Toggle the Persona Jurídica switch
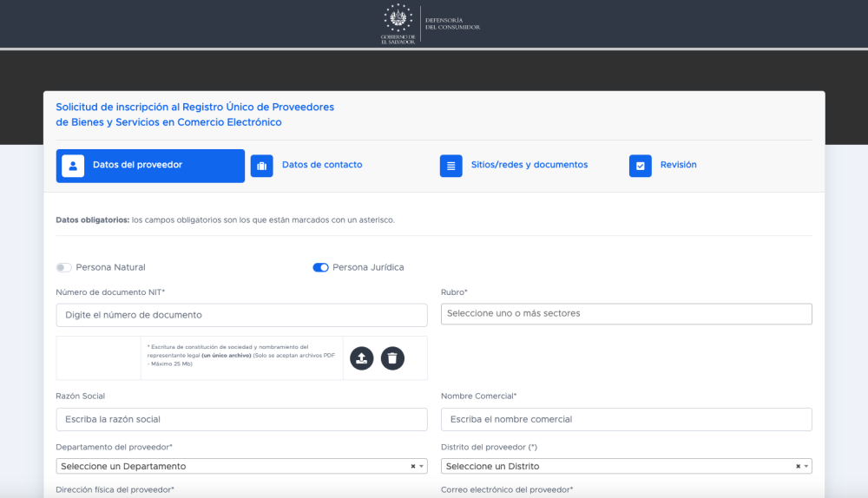Viewport: 868px width, 498px height. coord(320,267)
